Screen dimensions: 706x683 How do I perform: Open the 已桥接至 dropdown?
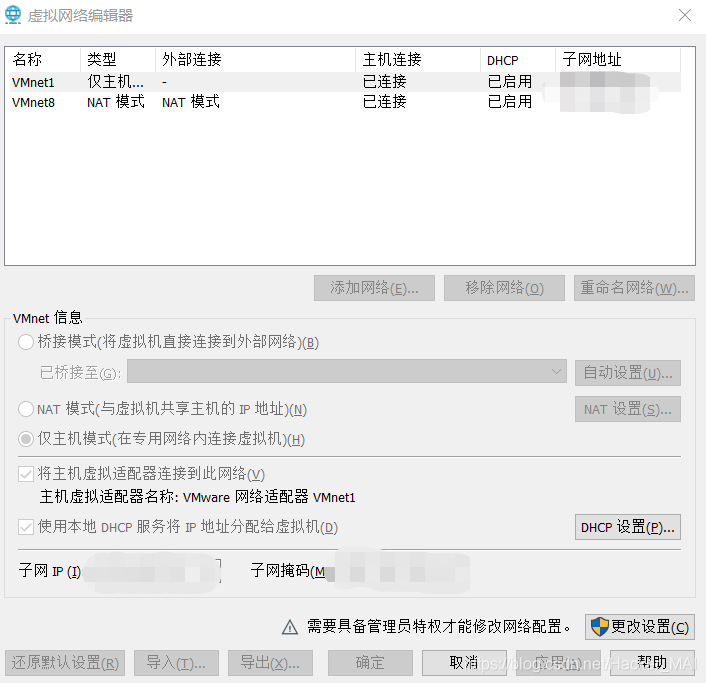click(347, 371)
